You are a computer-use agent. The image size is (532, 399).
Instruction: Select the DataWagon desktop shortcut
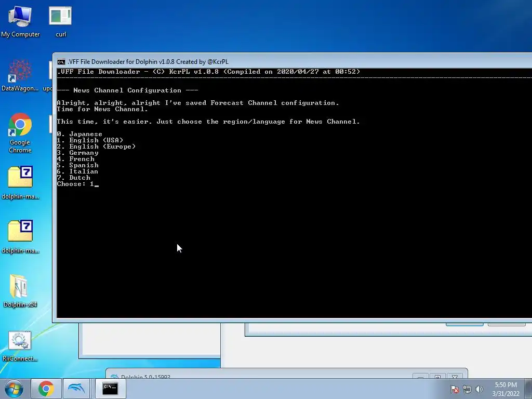(x=20, y=75)
